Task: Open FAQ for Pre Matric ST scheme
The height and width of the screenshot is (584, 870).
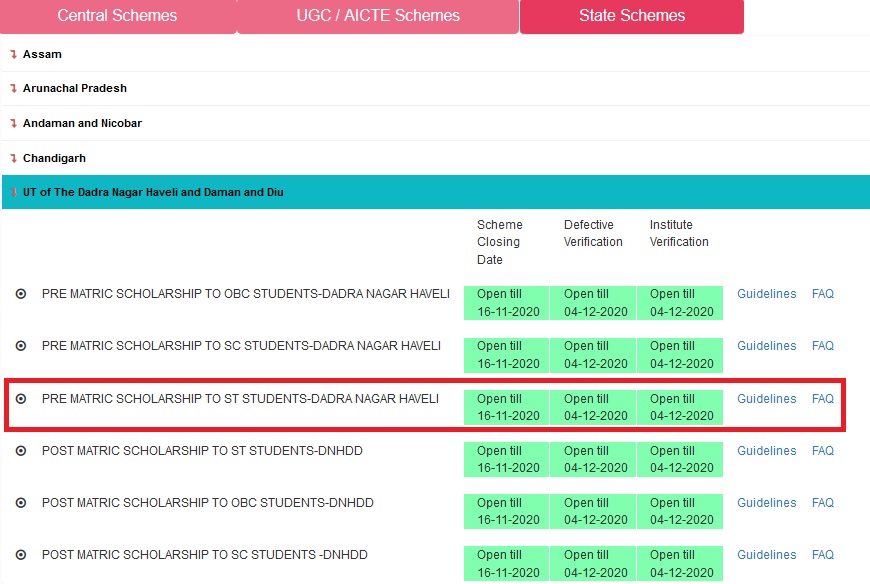Action: [823, 399]
